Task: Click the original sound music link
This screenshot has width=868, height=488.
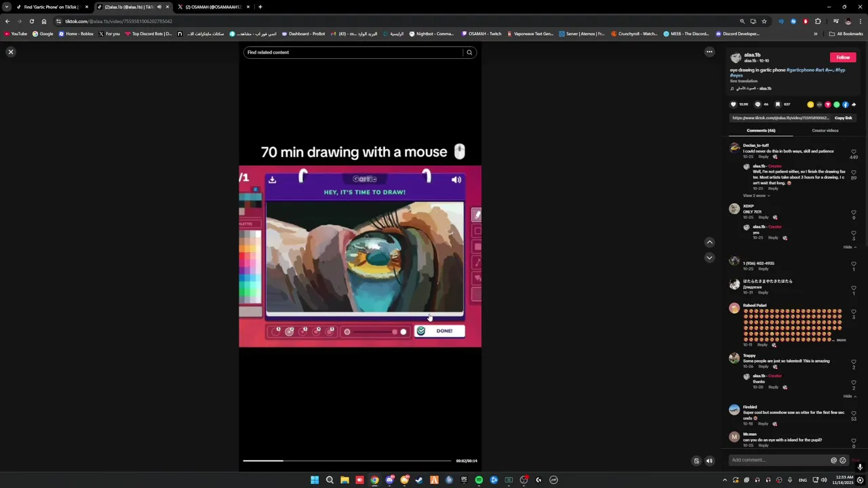Action: (x=753, y=89)
